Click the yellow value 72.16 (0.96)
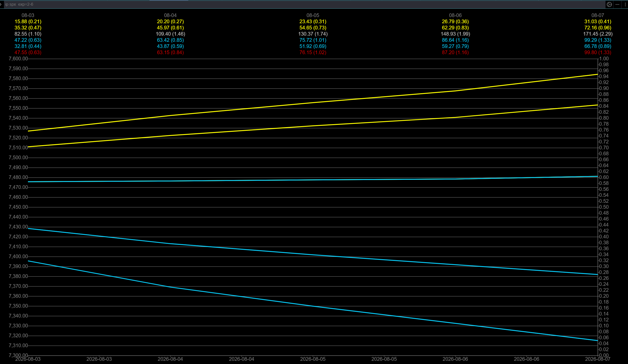The width and height of the screenshot is (628, 364). [598, 28]
